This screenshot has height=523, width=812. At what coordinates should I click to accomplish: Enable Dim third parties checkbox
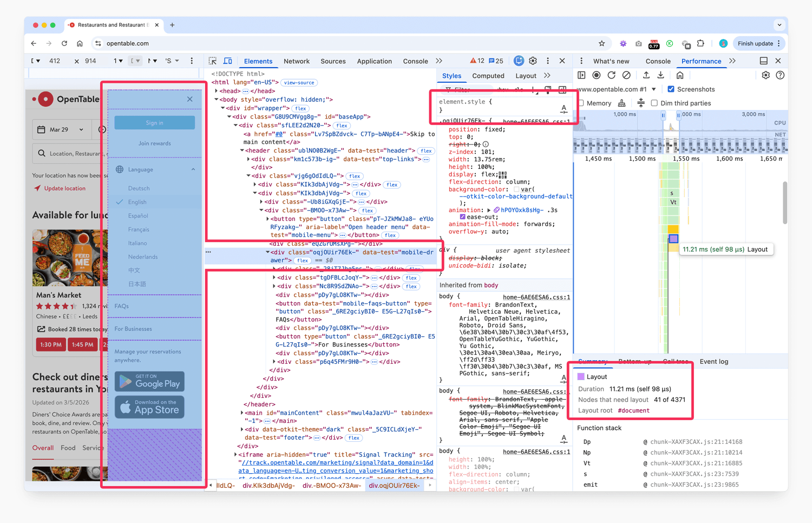click(x=654, y=103)
